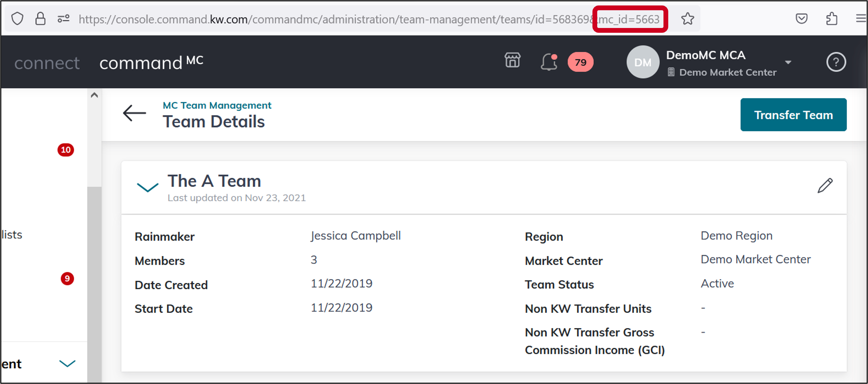The width and height of the screenshot is (868, 384).
Task: Click the back arrow to Team Management
Action: [134, 113]
